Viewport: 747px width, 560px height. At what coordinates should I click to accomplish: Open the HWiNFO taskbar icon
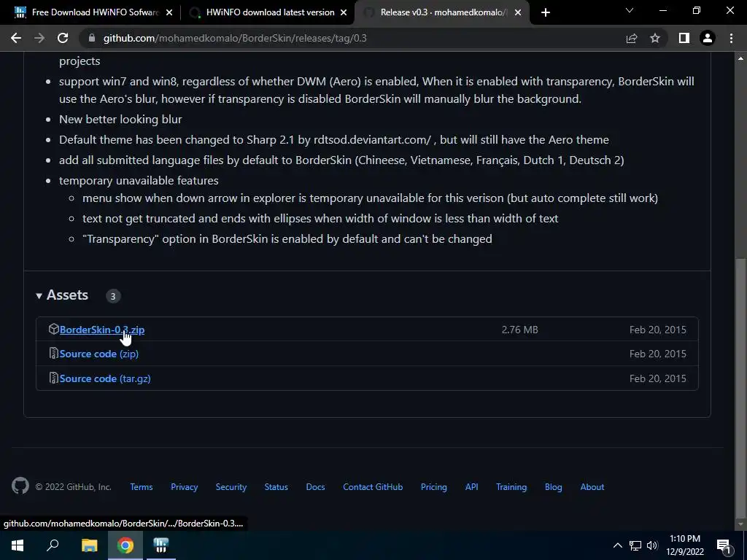coord(161,545)
